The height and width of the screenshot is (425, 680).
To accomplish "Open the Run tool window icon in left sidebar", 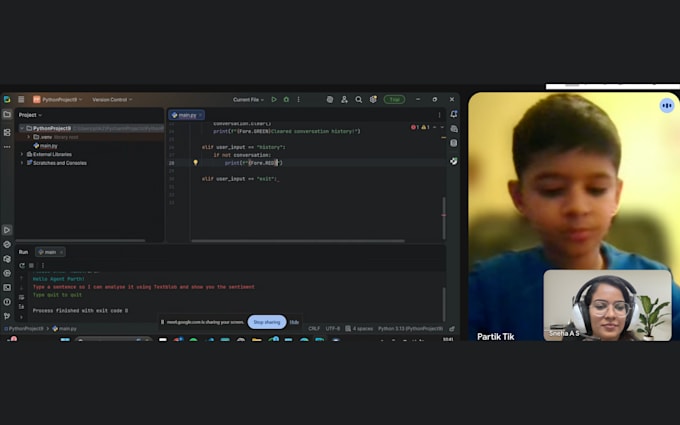I will 7,230.
